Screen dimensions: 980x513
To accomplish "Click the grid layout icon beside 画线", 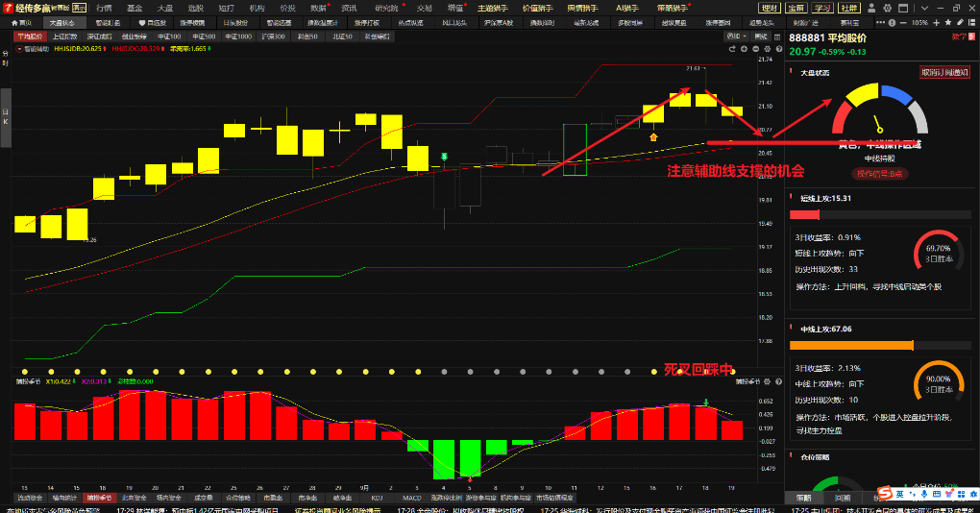I will click(x=777, y=37).
